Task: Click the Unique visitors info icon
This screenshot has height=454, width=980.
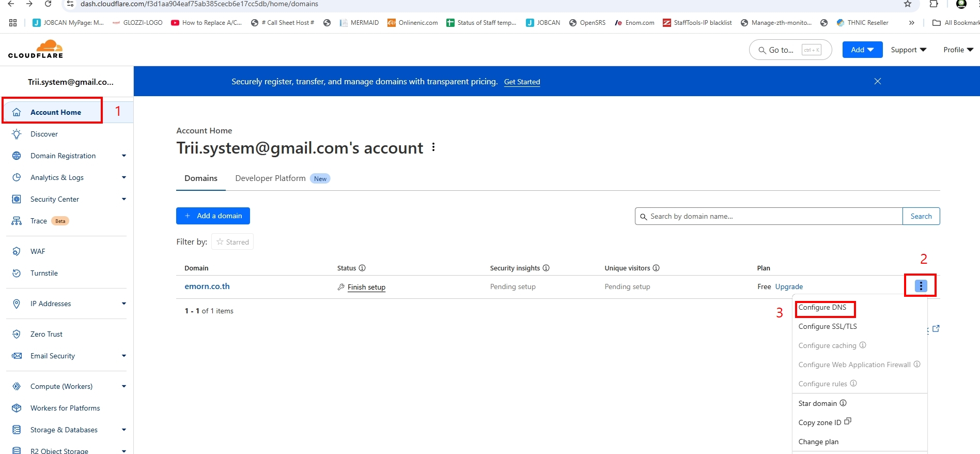Action: 656,268
